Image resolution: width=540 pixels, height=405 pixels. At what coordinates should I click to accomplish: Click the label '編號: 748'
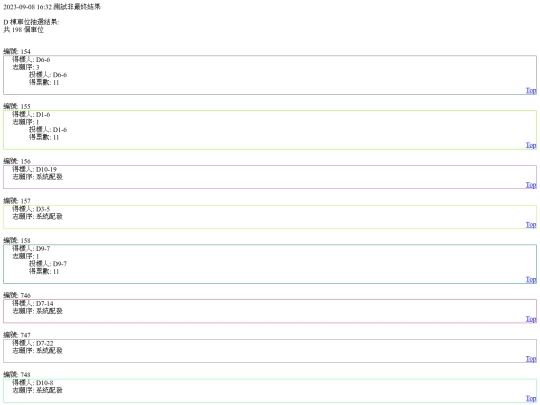coord(17,374)
